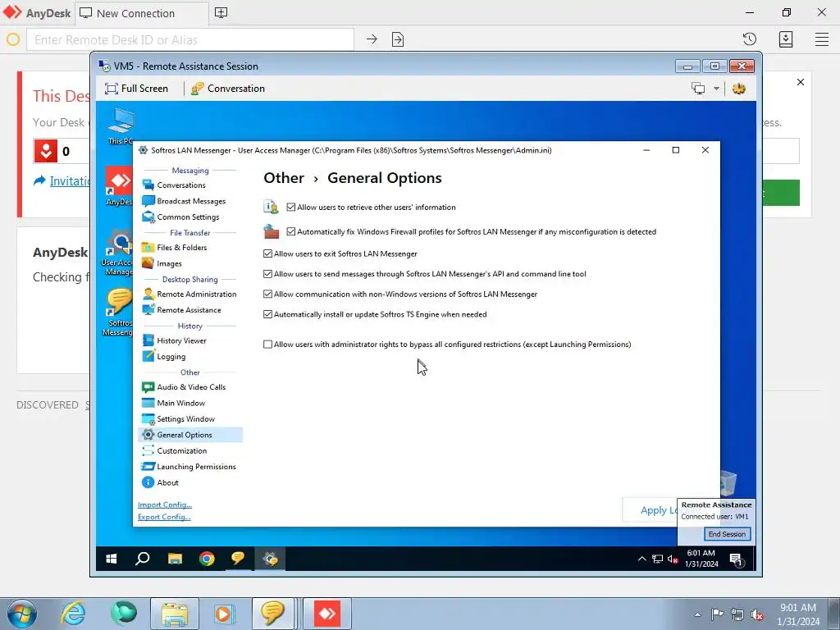
Task: Click remote taskbar search icon
Action: (143, 559)
